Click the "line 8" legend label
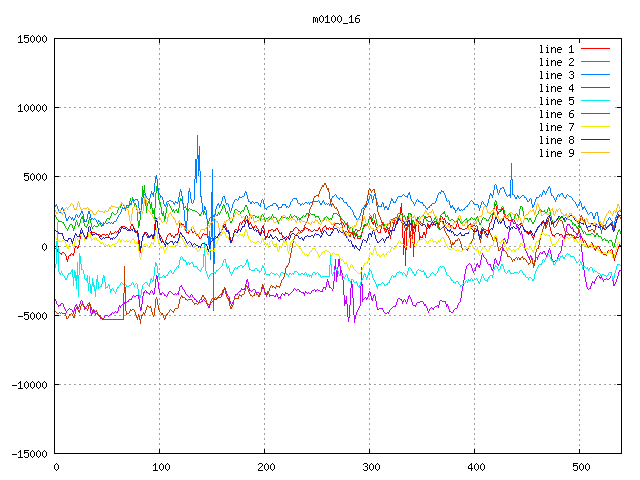The width and height of the screenshot is (640, 480). tap(556, 140)
